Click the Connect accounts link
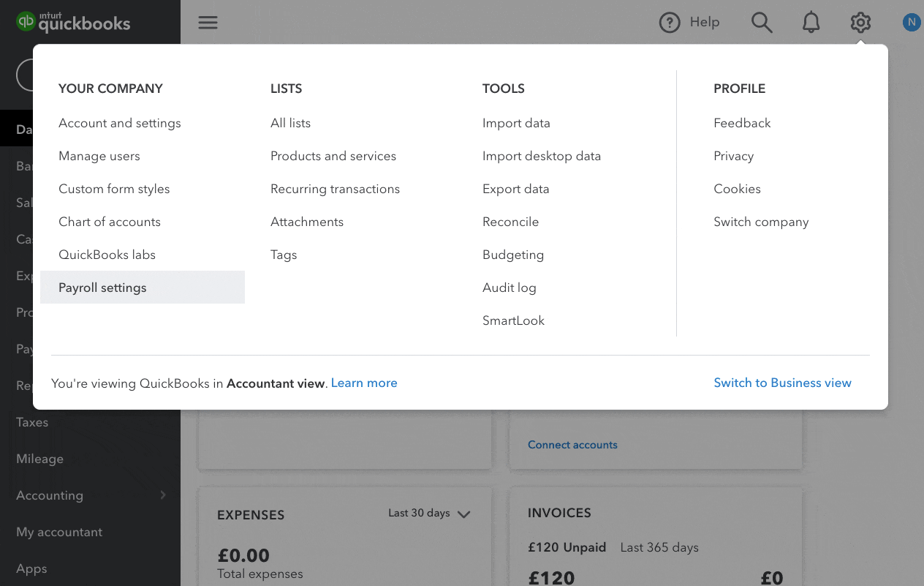The image size is (924, 586). pos(573,445)
